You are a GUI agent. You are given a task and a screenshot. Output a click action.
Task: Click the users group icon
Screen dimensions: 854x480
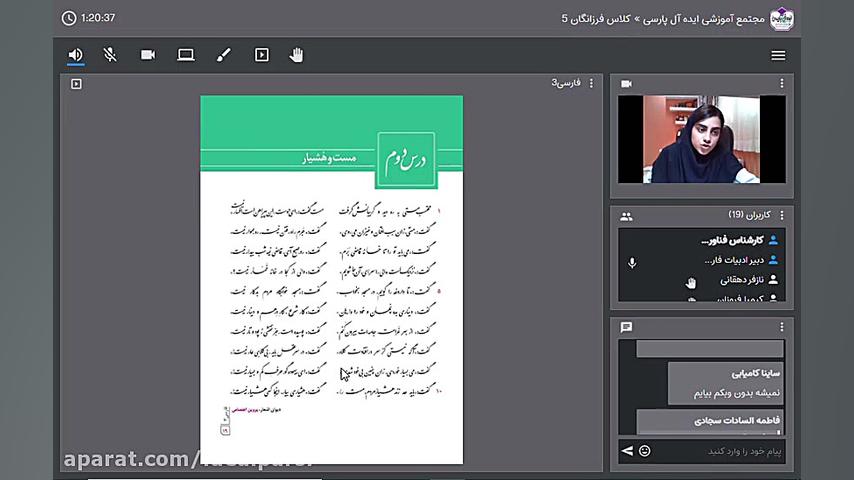pos(626,217)
